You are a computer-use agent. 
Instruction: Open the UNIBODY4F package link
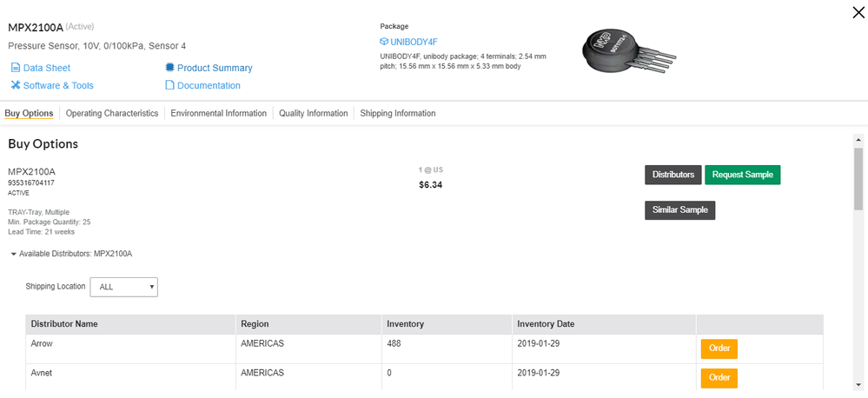click(x=414, y=42)
